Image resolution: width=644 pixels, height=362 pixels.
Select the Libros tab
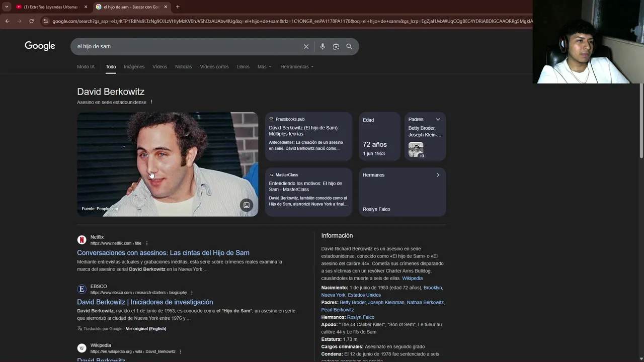[x=243, y=67]
